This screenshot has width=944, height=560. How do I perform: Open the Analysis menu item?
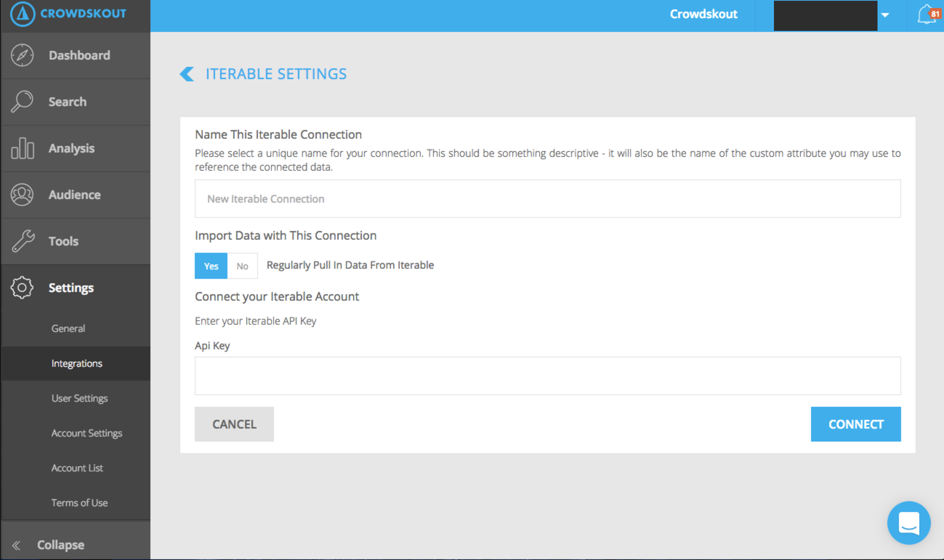[x=76, y=148]
